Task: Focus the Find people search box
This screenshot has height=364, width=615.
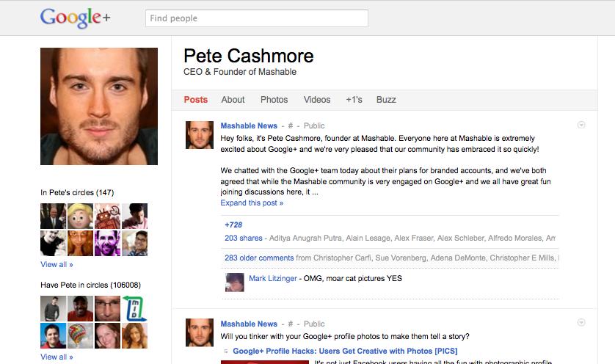Action: click(x=257, y=18)
